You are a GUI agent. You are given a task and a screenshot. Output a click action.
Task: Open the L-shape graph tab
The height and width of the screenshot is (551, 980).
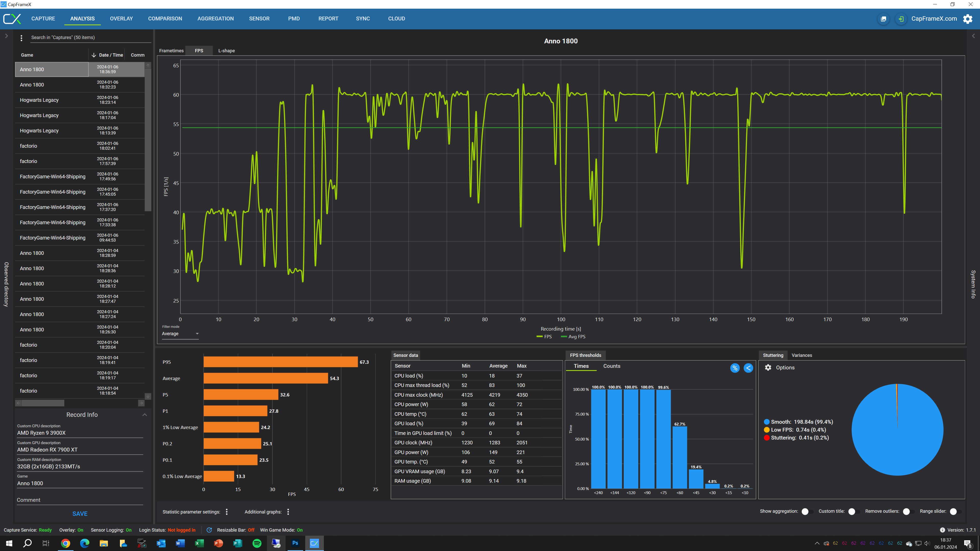click(x=226, y=51)
